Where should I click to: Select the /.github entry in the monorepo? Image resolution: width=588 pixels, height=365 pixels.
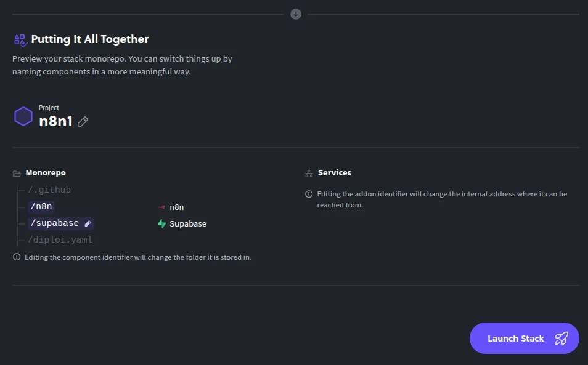(50, 190)
